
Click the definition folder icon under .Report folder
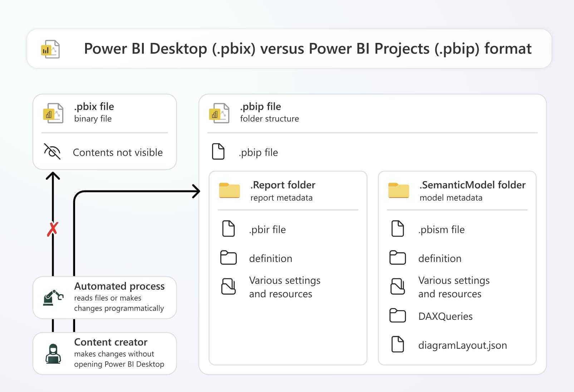[229, 258]
